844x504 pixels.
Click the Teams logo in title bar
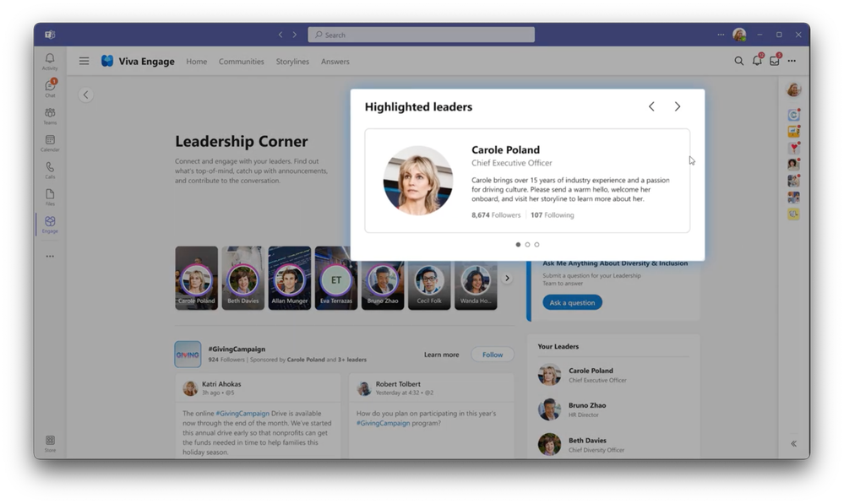point(50,35)
